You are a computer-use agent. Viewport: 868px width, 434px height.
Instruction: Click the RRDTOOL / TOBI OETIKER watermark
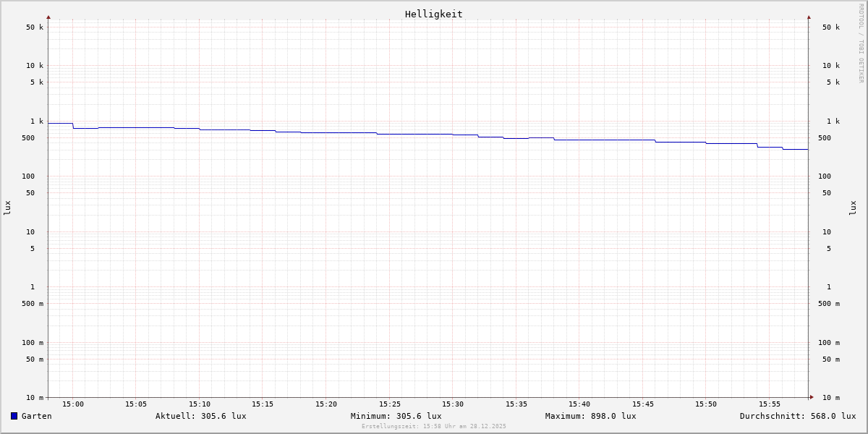tap(861, 43)
